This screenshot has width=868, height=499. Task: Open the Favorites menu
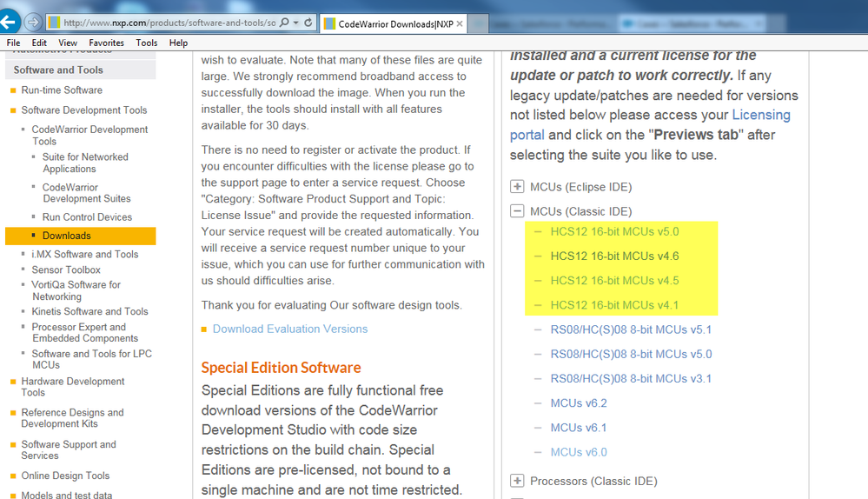106,43
